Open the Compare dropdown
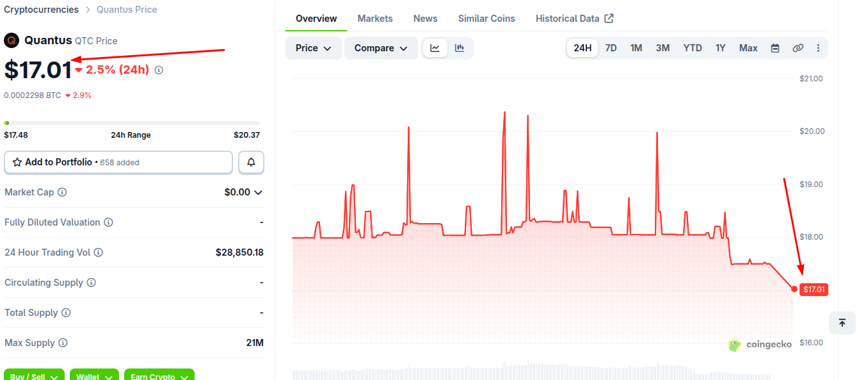 381,48
